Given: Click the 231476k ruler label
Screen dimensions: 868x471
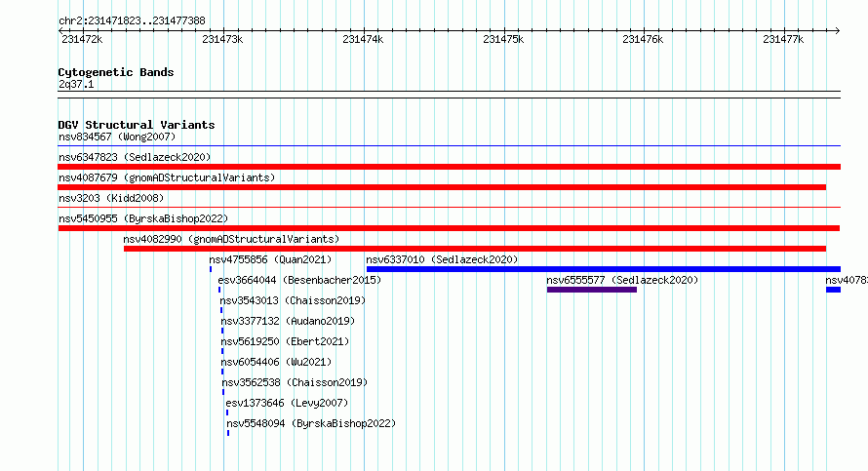Looking at the screenshot, I should (x=643, y=39).
